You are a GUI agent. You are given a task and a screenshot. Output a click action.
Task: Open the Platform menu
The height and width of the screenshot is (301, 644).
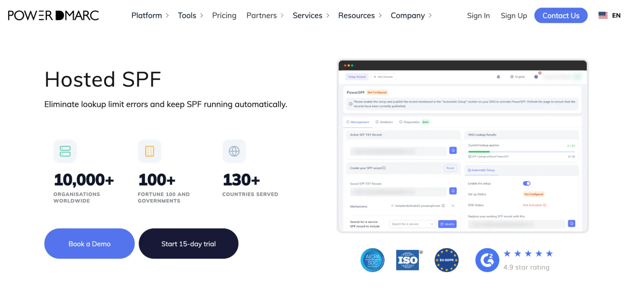coord(147,15)
